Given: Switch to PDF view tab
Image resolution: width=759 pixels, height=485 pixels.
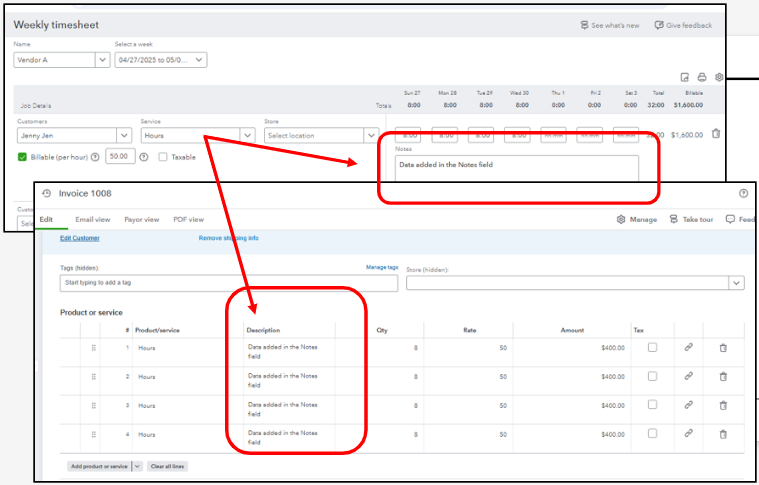Looking at the screenshot, I should click(x=188, y=219).
